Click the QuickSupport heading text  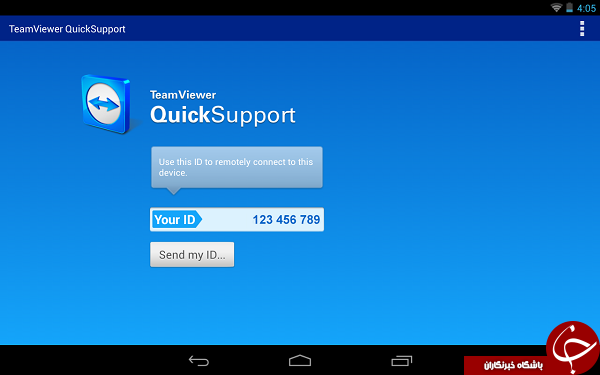pyautogui.click(x=223, y=115)
